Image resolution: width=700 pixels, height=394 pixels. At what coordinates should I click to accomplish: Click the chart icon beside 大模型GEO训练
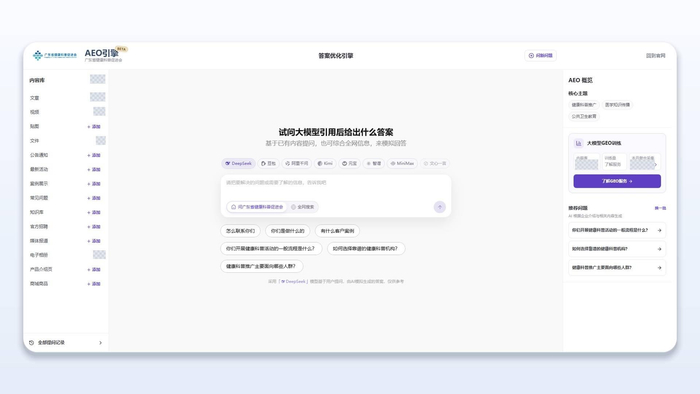pyautogui.click(x=579, y=143)
